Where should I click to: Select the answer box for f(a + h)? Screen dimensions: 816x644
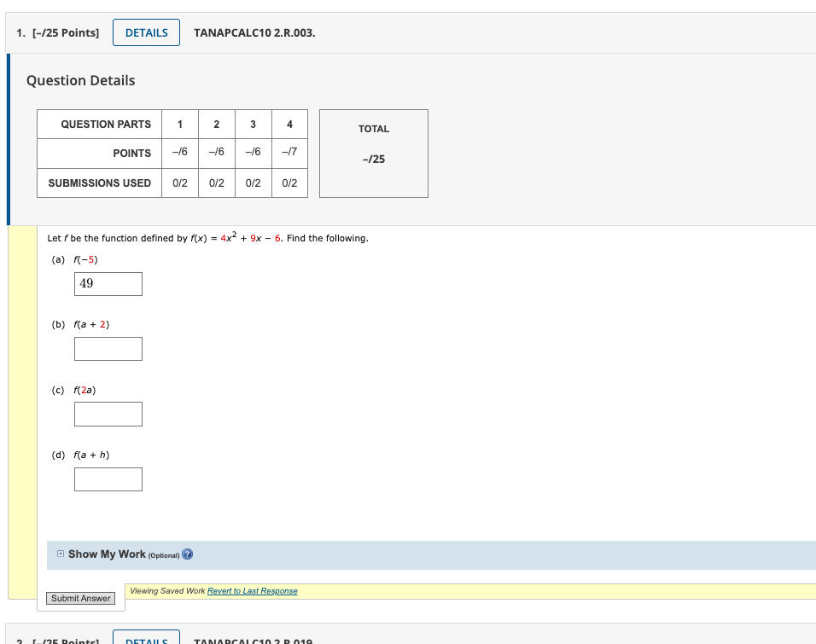(x=108, y=479)
